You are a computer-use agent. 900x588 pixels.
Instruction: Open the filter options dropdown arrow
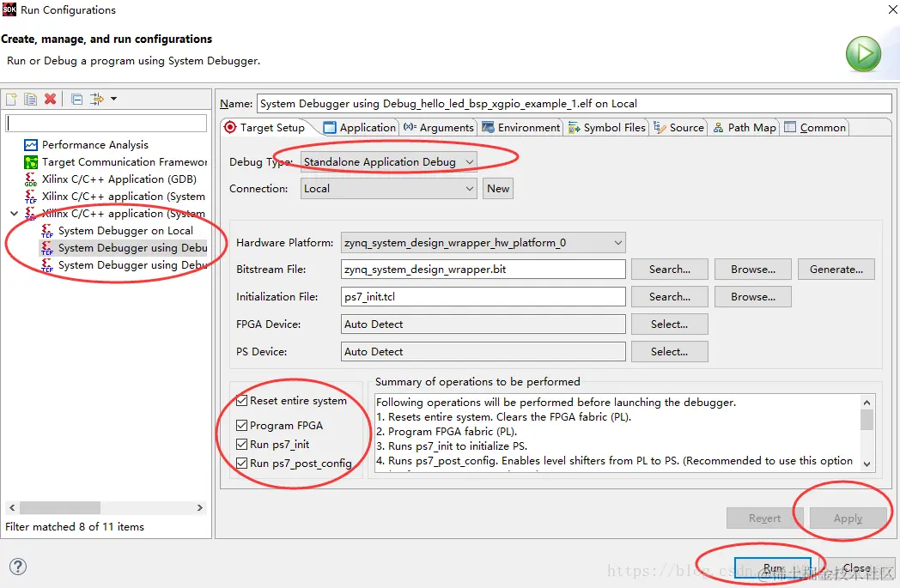click(x=113, y=99)
